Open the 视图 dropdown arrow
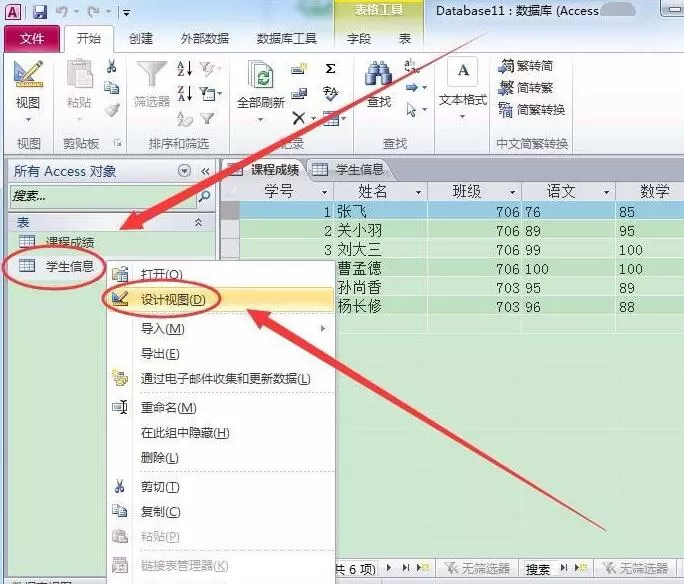Screen dimensions: 684x584 click(28, 120)
